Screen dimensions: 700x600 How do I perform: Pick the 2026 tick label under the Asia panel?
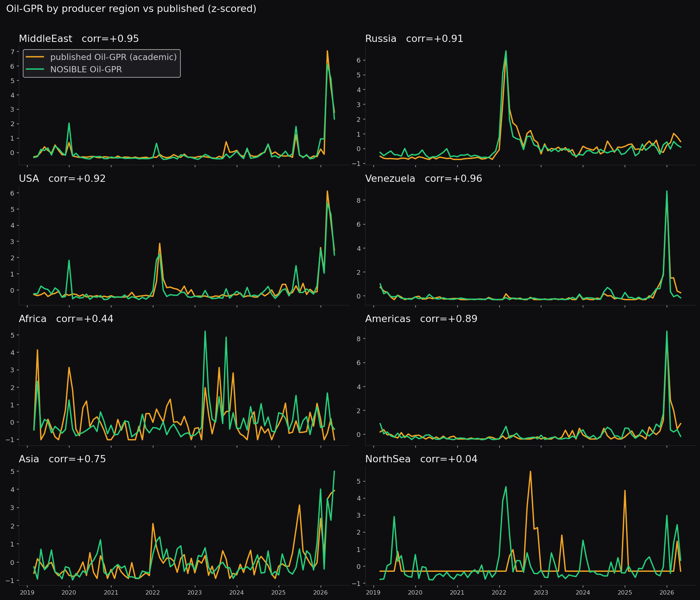pyautogui.click(x=320, y=592)
